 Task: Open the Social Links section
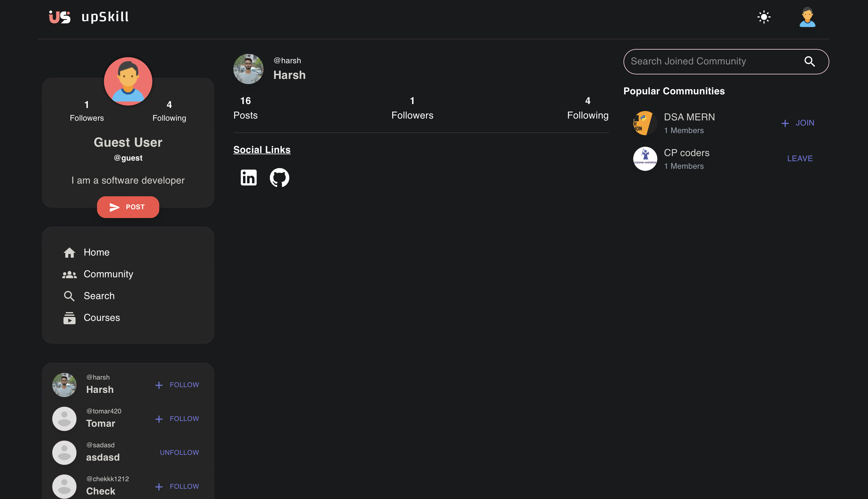coord(262,149)
